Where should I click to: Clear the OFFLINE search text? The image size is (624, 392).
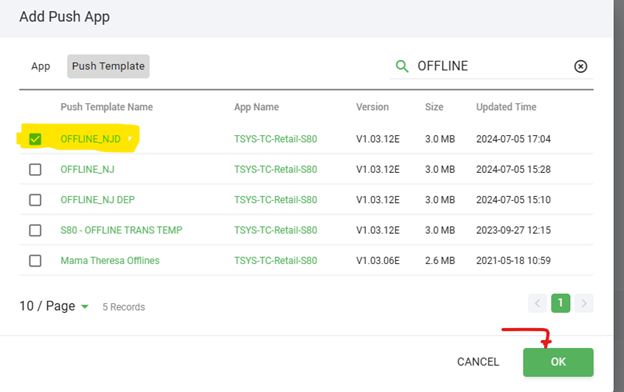click(580, 66)
